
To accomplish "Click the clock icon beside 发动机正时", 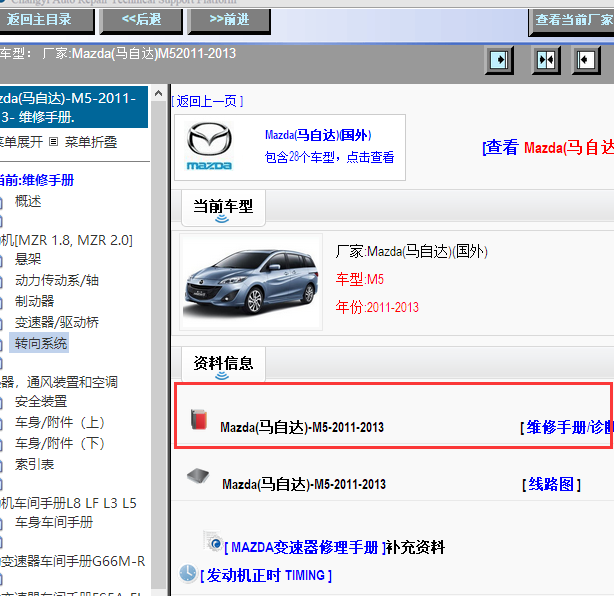I will coord(188,573).
